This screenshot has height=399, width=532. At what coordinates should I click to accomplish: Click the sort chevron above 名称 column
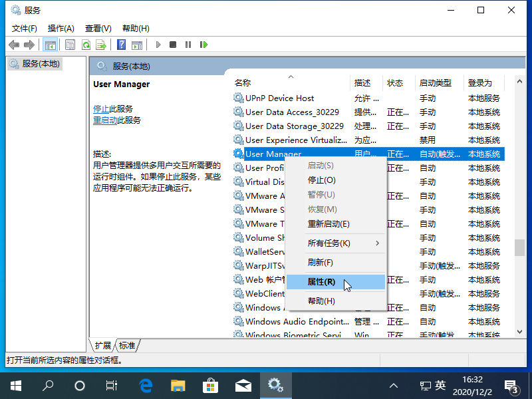pyautogui.click(x=291, y=76)
